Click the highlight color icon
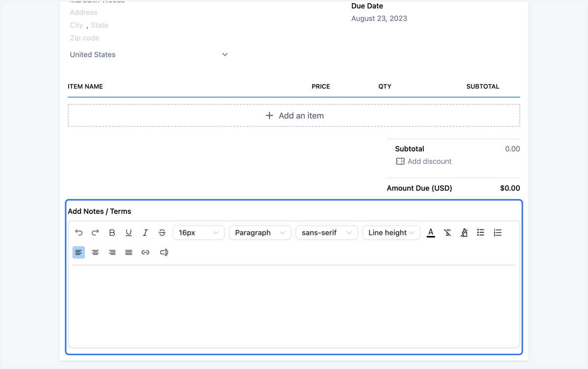Viewport: 588px width, 369px height. [464, 232]
